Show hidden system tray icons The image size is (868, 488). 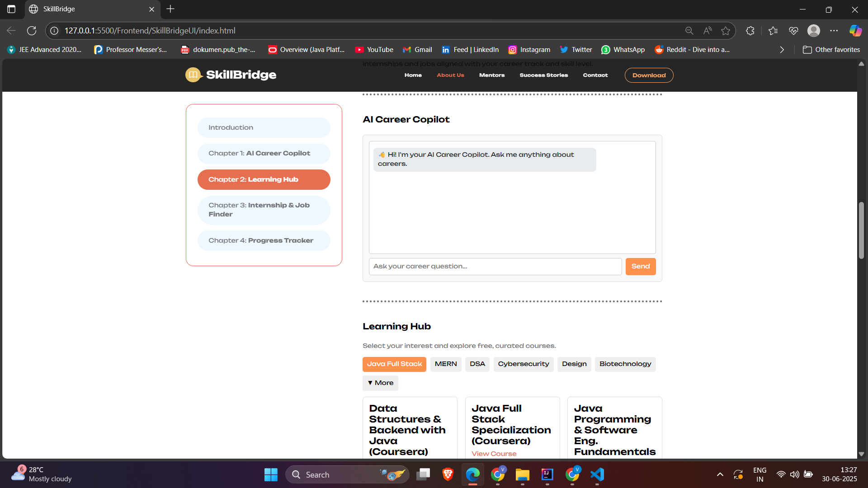coord(720,474)
